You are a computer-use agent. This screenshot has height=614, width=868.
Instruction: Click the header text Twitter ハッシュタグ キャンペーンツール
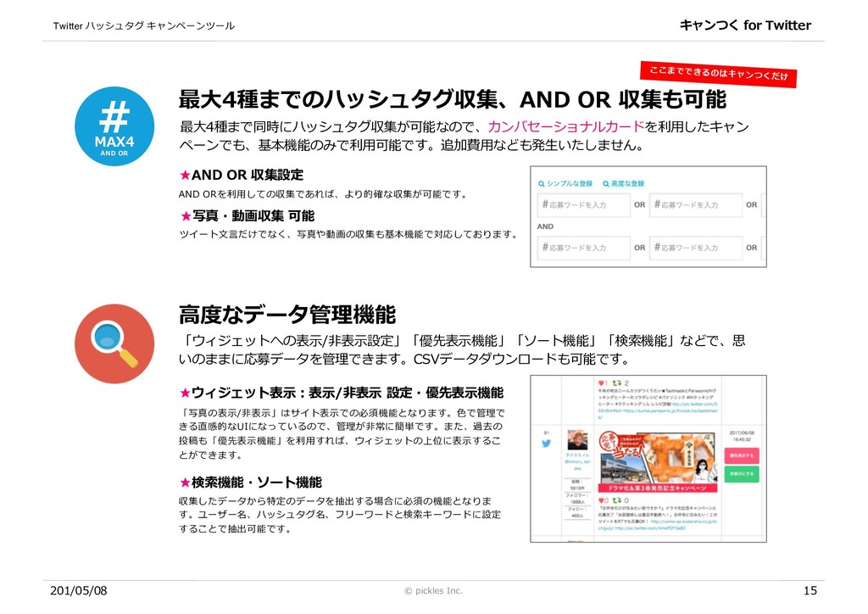(144, 25)
